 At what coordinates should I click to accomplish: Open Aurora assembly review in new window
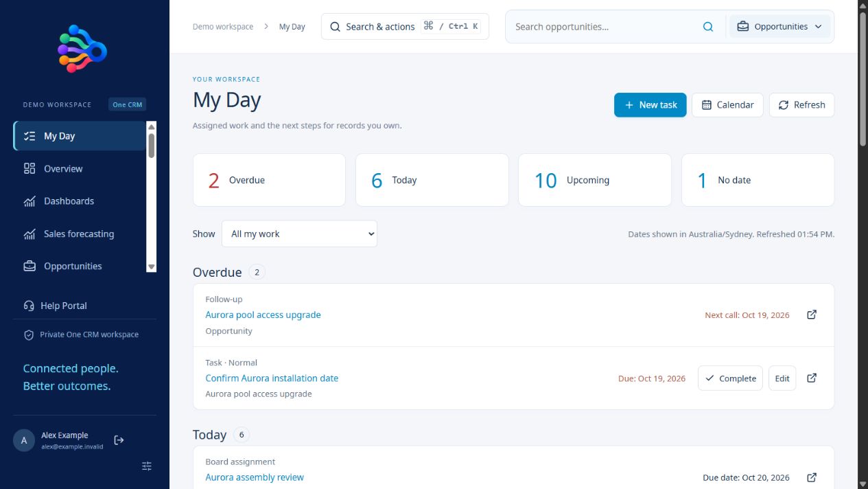click(x=812, y=477)
